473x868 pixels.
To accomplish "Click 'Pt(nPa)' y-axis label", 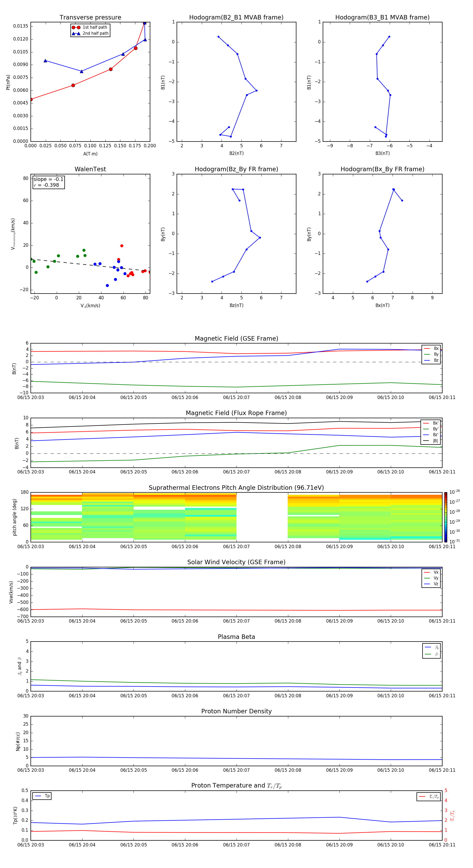I will (x=8, y=82).
